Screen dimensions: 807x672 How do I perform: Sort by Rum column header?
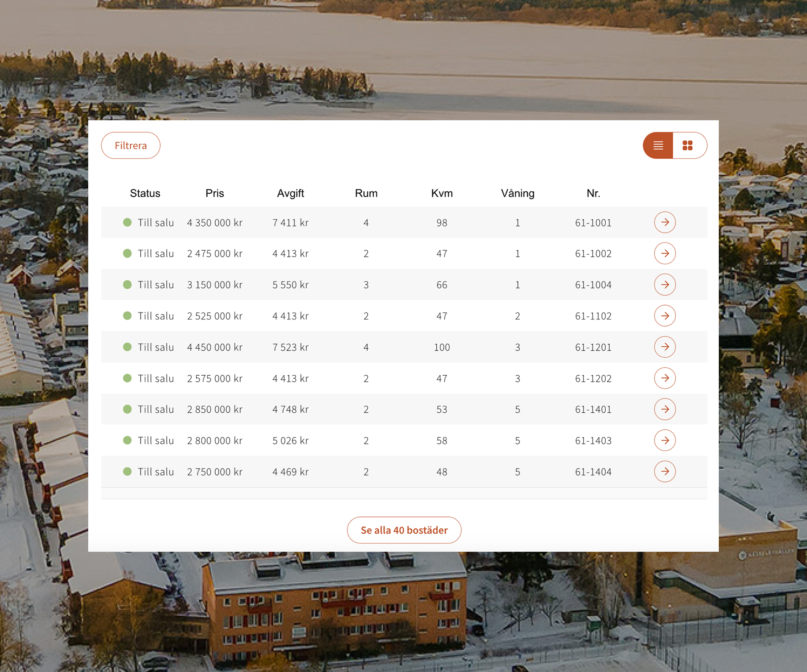[366, 193]
